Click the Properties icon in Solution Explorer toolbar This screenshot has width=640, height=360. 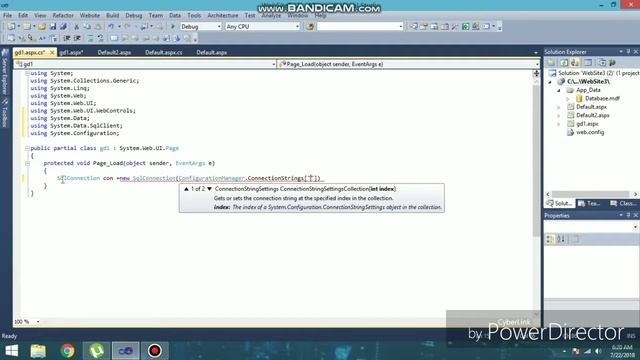551,62
